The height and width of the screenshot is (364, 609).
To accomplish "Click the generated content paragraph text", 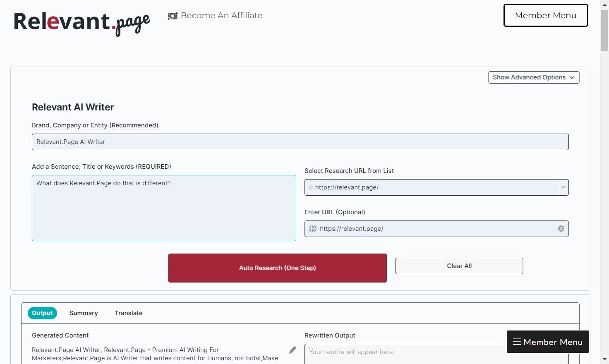I will click(x=155, y=355).
